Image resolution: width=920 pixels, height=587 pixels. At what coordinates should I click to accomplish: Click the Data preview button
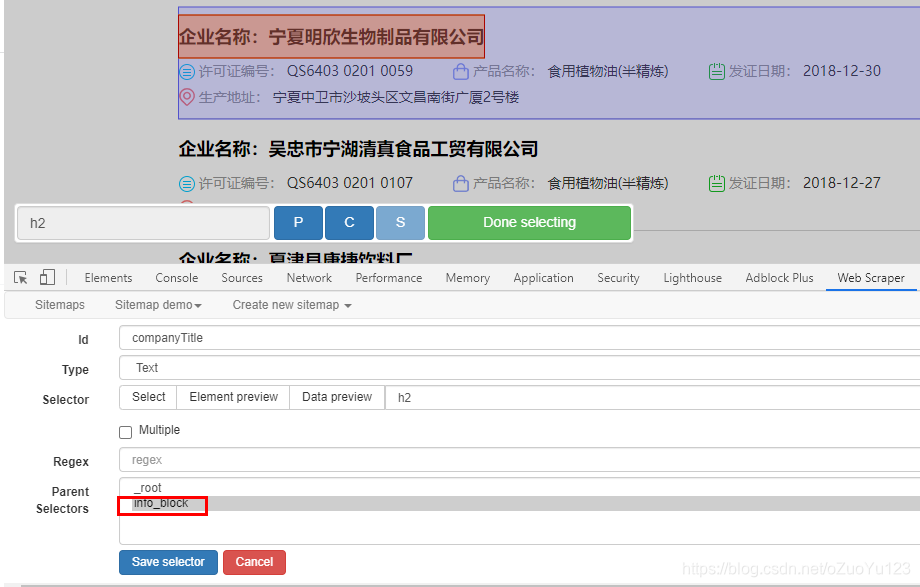click(337, 397)
